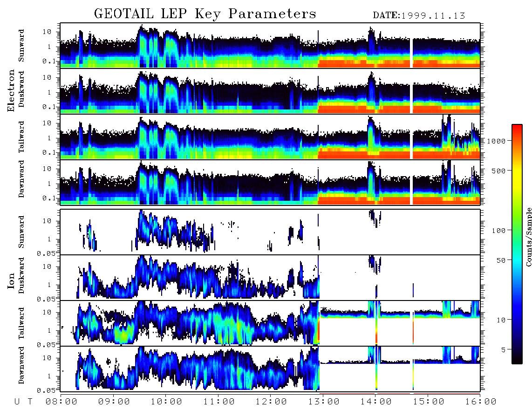This screenshot has width=532, height=410.
Task: Click the GEOTAIL LEP Key Parameters title
Action: pyautogui.click(x=205, y=14)
